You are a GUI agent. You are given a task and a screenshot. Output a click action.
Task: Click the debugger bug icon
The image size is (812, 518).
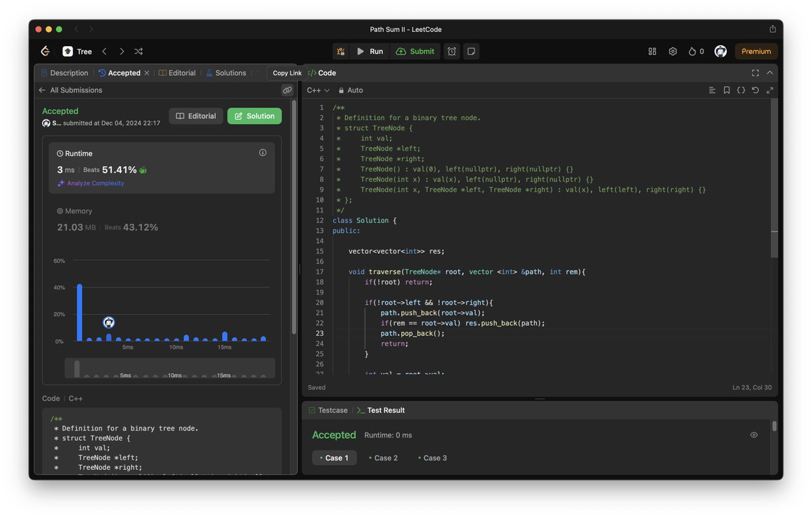[x=341, y=51]
